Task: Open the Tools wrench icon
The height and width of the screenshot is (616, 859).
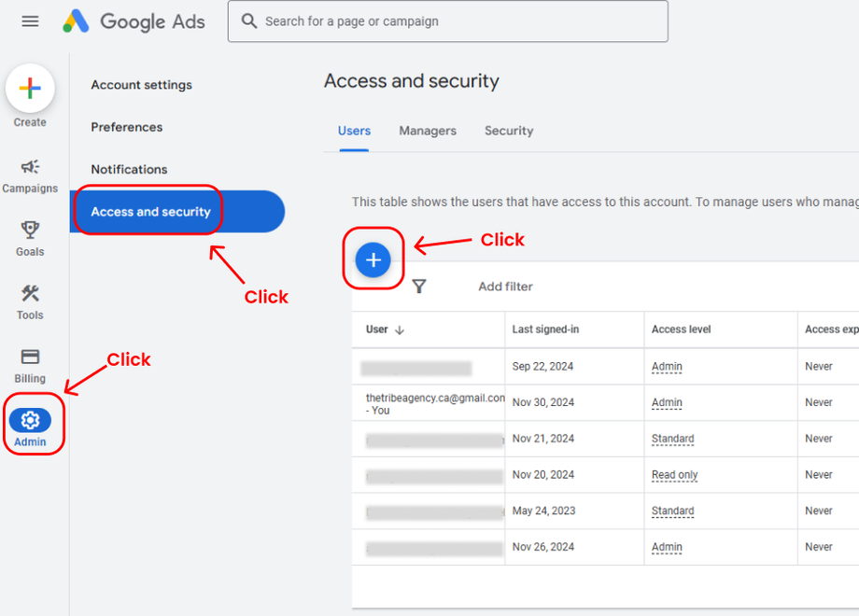Action: [x=30, y=294]
